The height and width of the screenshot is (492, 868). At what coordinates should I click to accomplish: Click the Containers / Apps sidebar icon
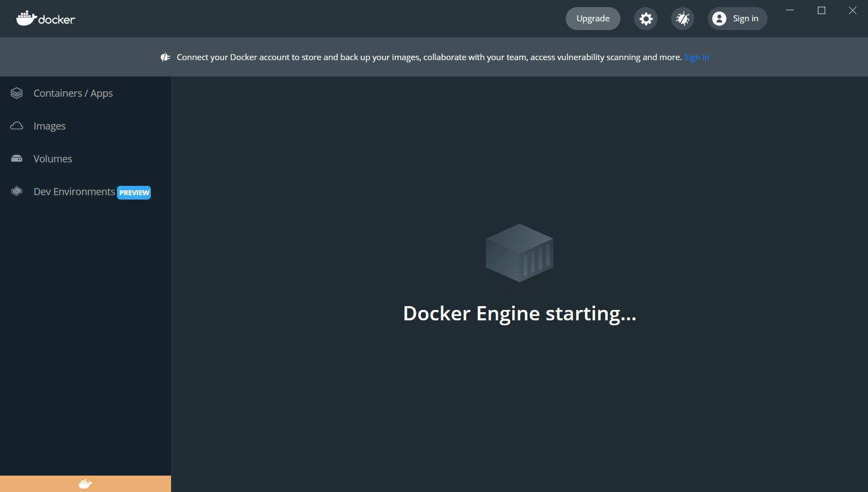point(17,93)
